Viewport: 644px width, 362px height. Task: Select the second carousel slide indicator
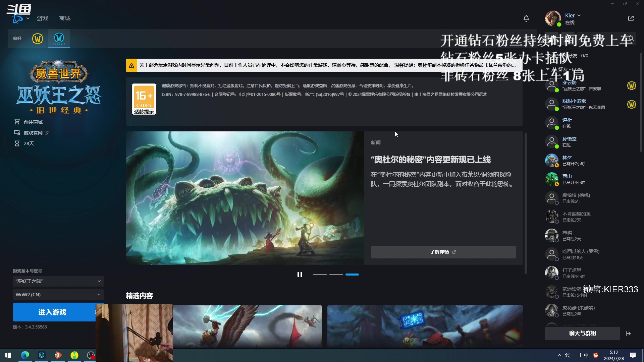(x=336, y=275)
